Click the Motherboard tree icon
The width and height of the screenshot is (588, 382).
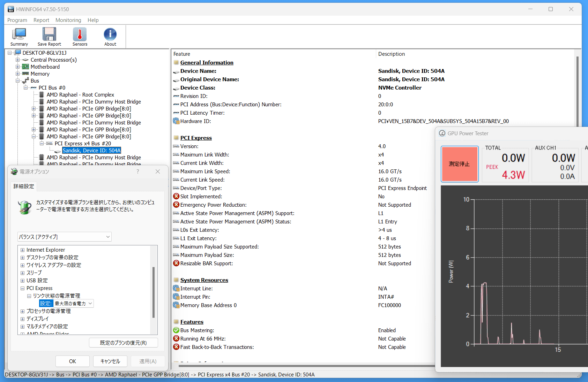(x=25, y=67)
